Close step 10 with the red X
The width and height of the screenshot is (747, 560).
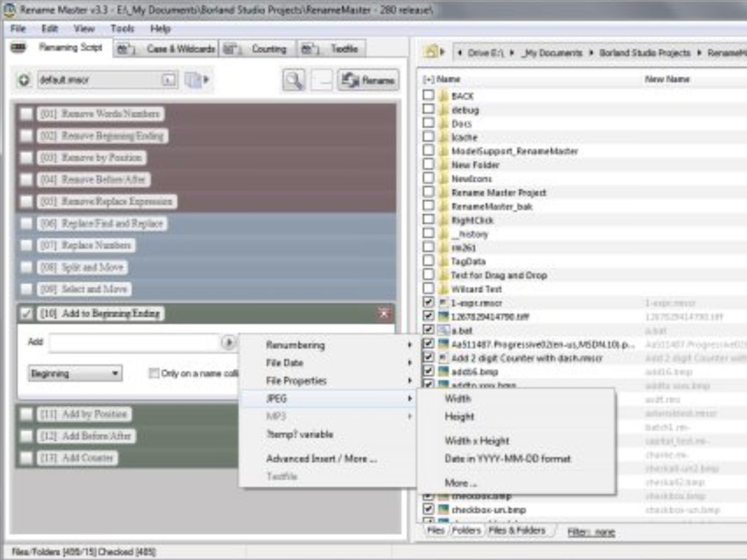tap(384, 313)
